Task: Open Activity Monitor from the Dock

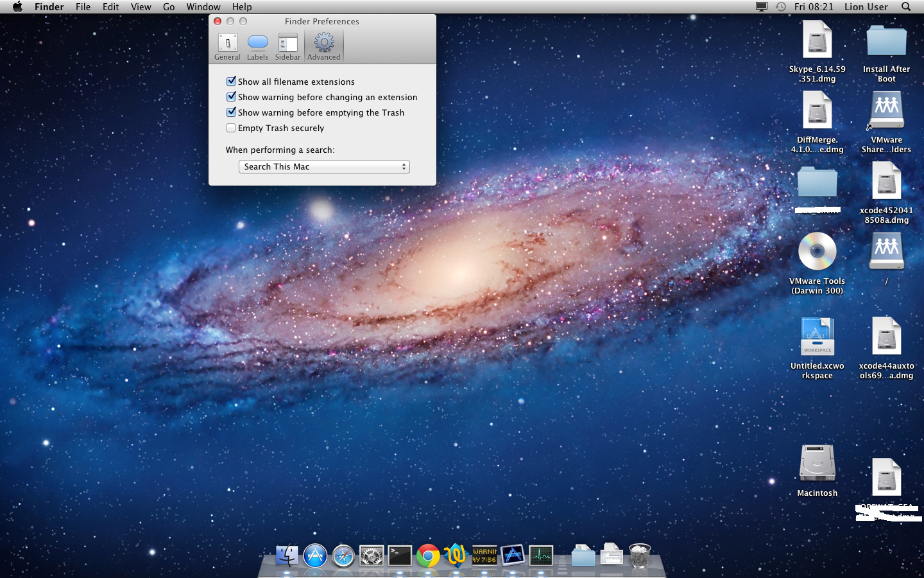Action: click(541, 556)
